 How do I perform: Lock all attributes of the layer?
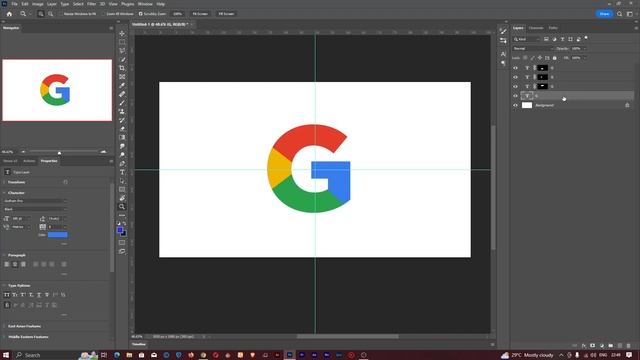pyautogui.click(x=555, y=58)
